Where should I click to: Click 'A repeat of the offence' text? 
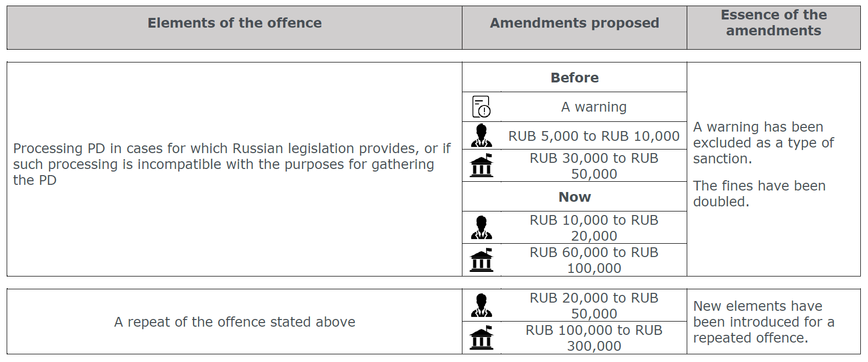[x=235, y=322]
